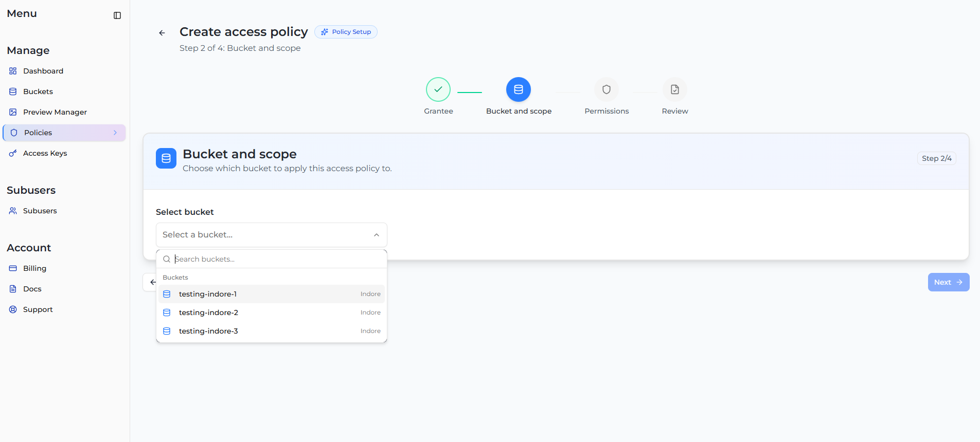The image size is (980, 442).
Task: Click the Billing card icon
Action: tap(13, 268)
